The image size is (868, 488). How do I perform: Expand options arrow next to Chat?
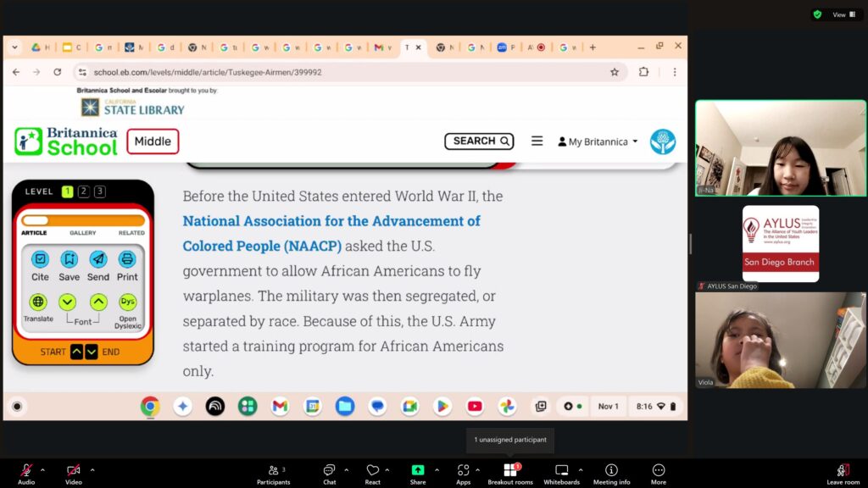346,469
